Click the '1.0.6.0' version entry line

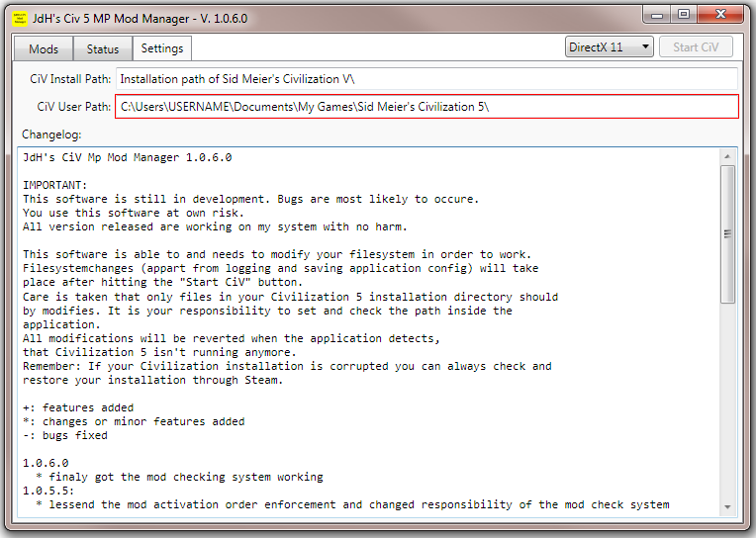(x=46, y=463)
